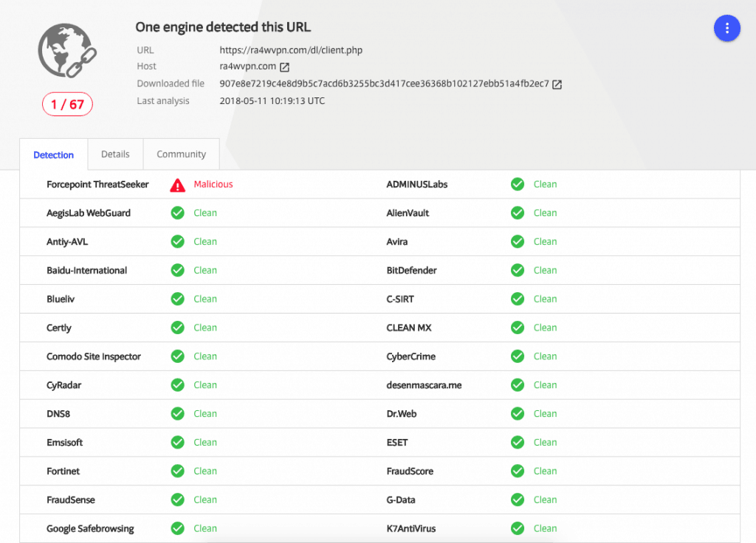This screenshot has width=756, height=543.
Task: Click the Comodo Site Inspector engine name
Action: click(x=94, y=356)
